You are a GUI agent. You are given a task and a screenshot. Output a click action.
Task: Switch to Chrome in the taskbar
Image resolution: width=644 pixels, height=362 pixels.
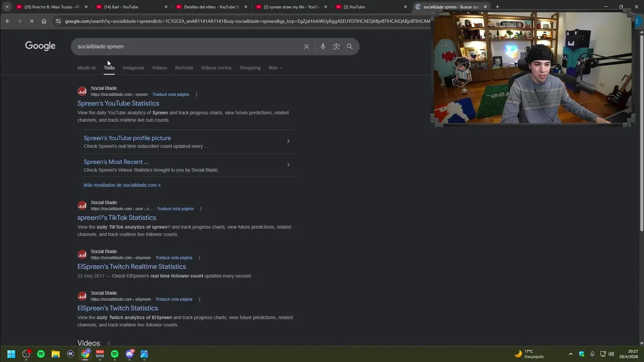click(86, 354)
